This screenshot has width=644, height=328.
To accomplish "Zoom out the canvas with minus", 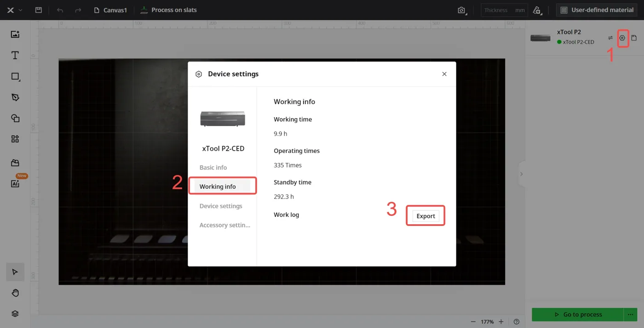I will click(x=473, y=322).
